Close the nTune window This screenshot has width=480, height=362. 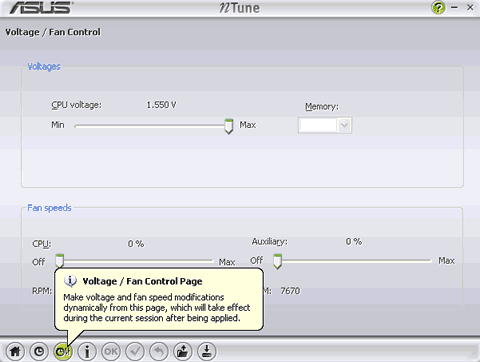pyautogui.click(x=470, y=7)
